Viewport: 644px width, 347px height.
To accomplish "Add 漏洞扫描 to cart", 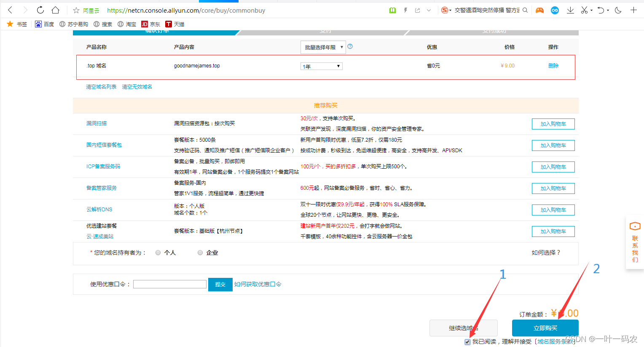I will pyautogui.click(x=553, y=124).
